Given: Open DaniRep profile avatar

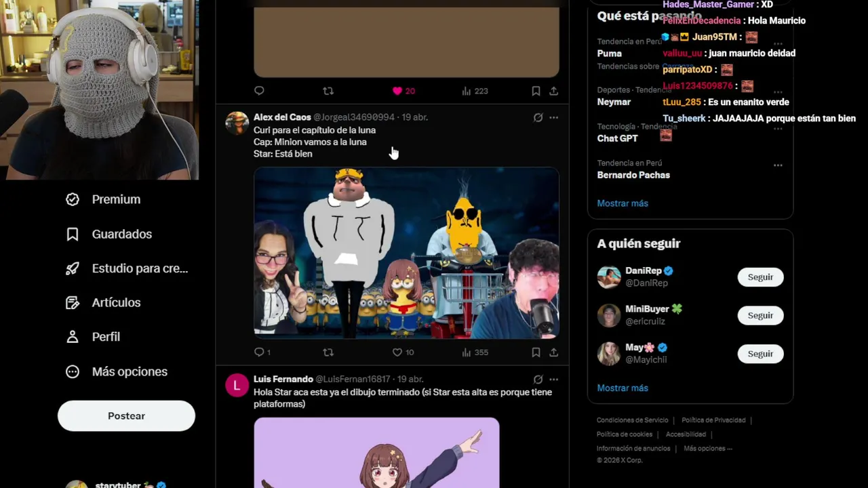Looking at the screenshot, I should point(609,277).
